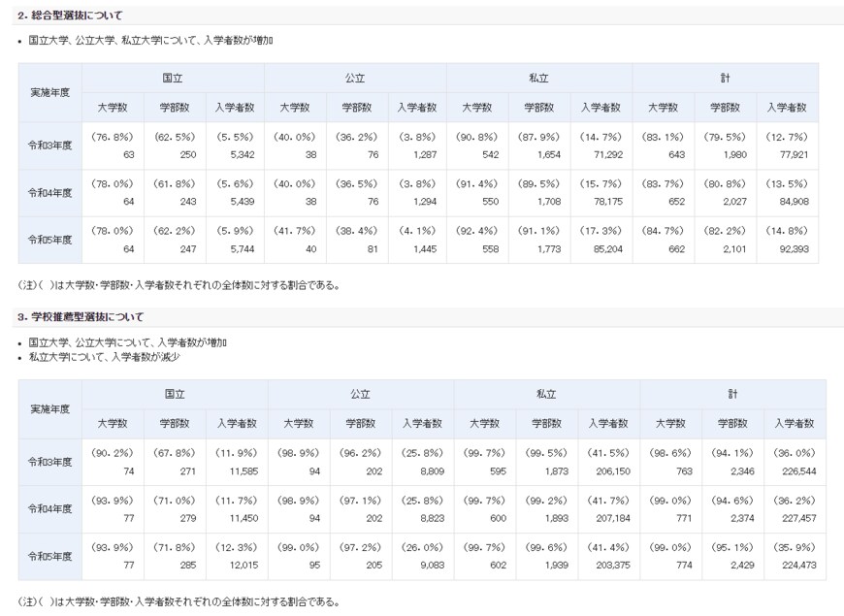Click the 入学者数 subheader under 計
844x616 pixels.
click(788, 109)
